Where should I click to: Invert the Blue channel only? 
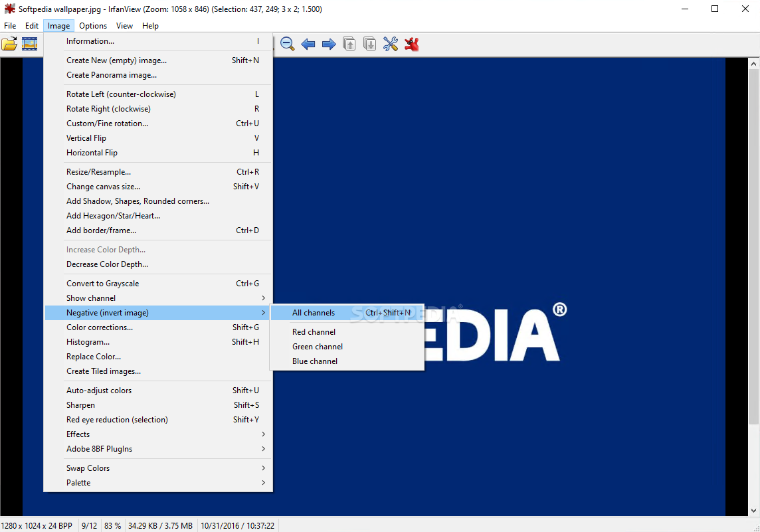pos(347,361)
